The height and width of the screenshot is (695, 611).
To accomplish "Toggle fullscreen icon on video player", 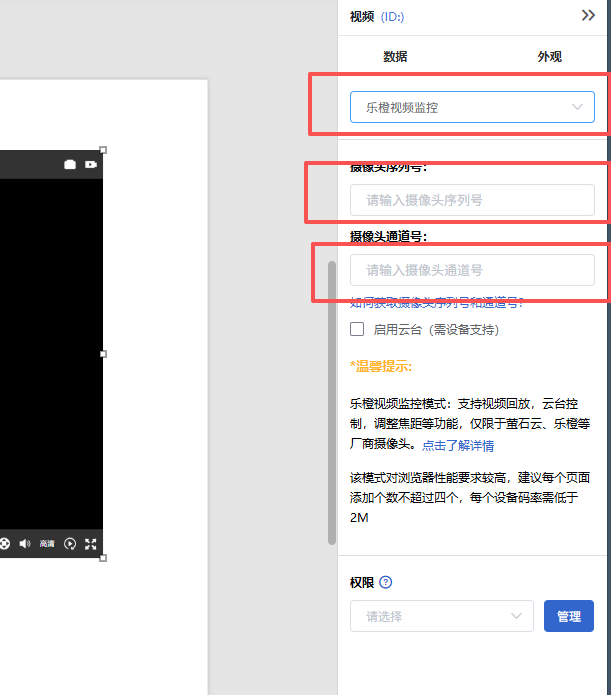I will tap(91, 544).
